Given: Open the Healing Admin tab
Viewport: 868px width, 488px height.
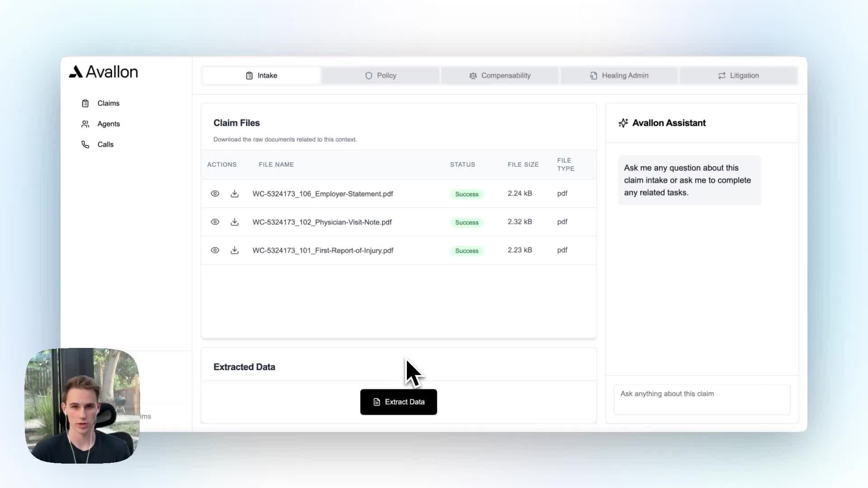Looking at the screenshot, I should click(x=619, y=75).
